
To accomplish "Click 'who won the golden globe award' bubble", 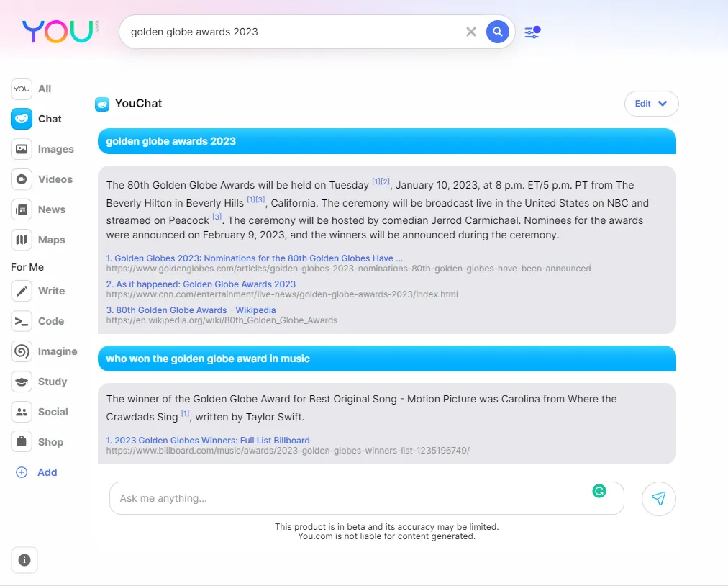I will [x=387, y=359].
